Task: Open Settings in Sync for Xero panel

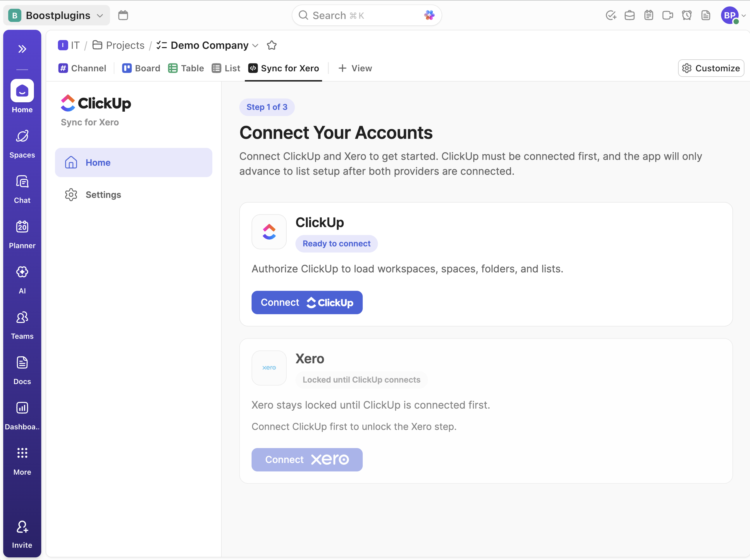Action: 103,195
